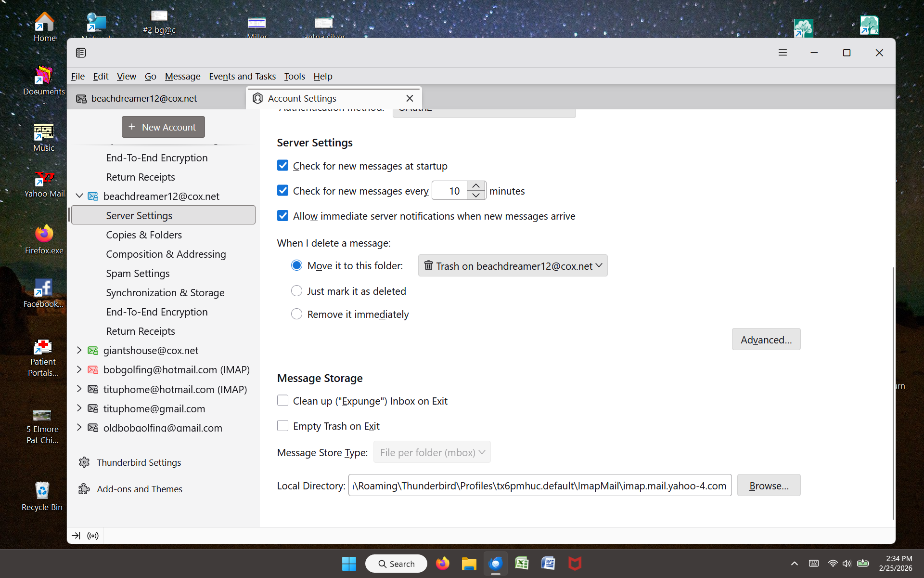924x578 pixels.
Task: Toggle the Spaces toolbar icon at top-left
Action: tap(81, 53)
